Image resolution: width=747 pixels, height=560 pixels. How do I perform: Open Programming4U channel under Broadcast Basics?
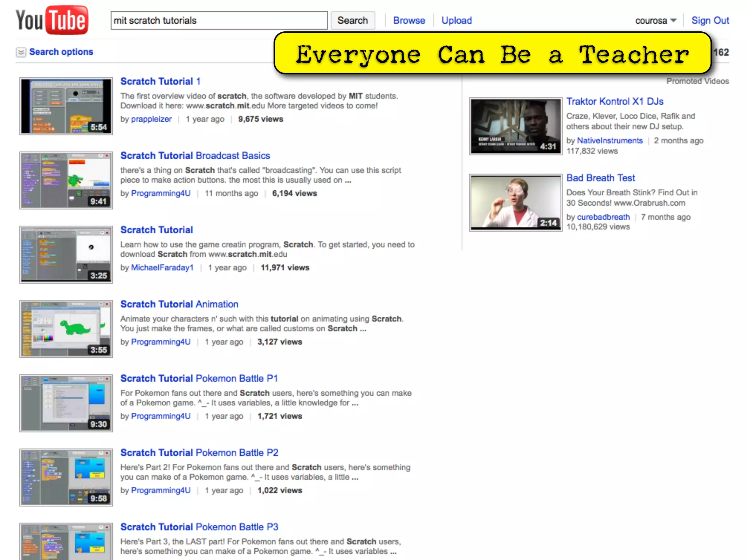click(x=160, y=193)
